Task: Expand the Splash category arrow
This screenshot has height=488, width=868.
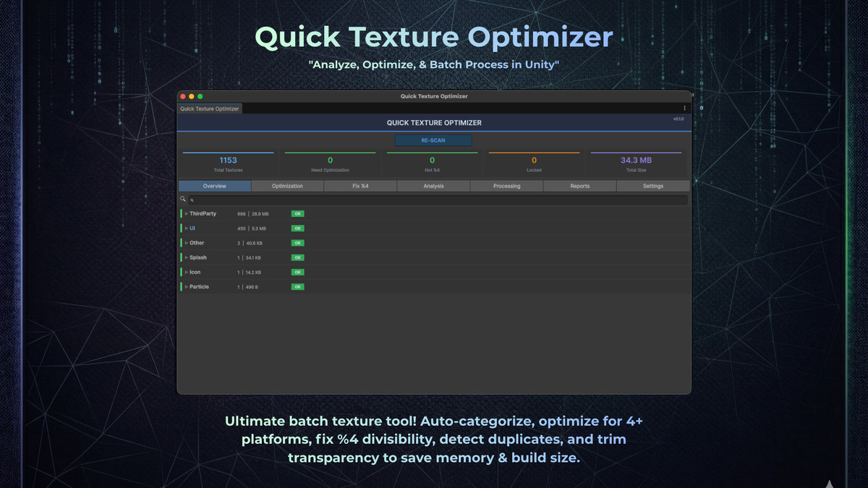Action: click(x=187, y=257)
